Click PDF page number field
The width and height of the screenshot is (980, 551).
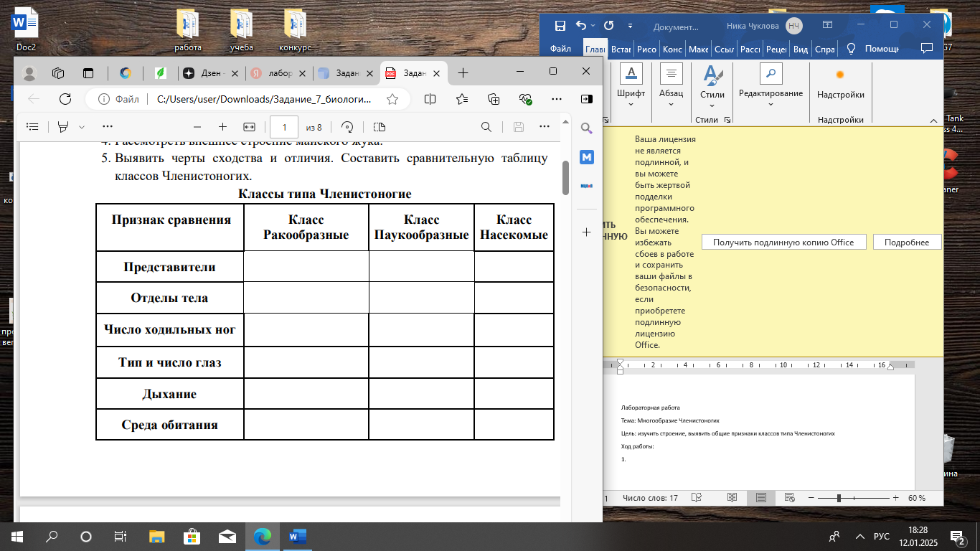pyautogui.click(x=284, y=127)
